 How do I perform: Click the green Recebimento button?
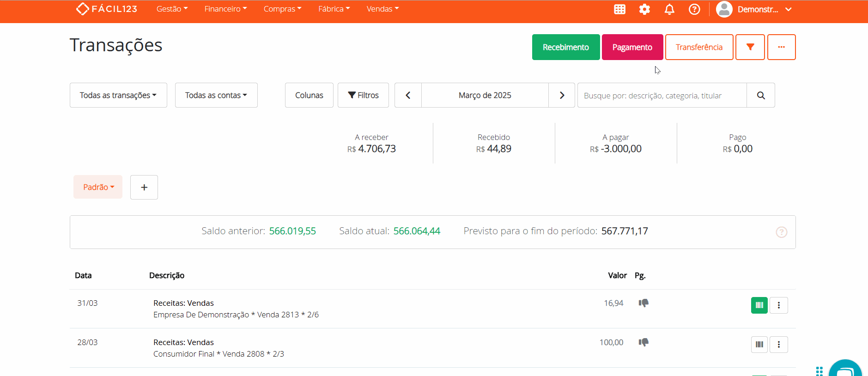coord(565,47)
